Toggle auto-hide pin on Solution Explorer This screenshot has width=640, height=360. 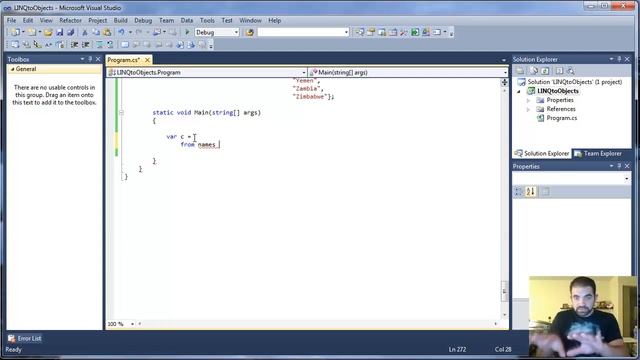pos(619,59)
